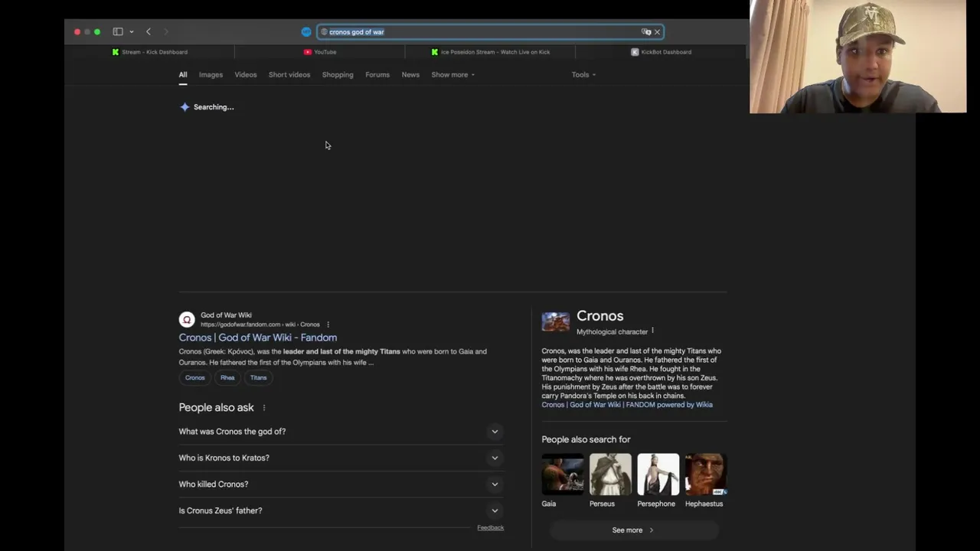Click the Titans chip under the result
Screen dimensions: 980x551
259,377
